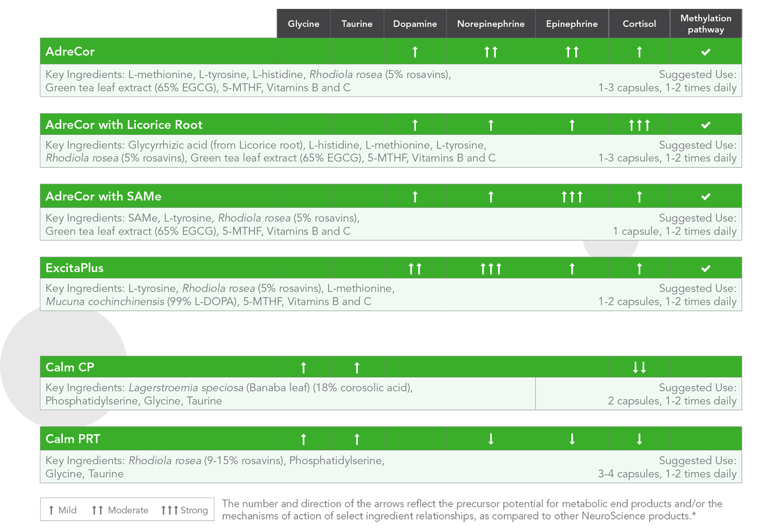Click Licorice Root row norepinephrine arrow
The image size is (784, 532).
tap(491, 125)
